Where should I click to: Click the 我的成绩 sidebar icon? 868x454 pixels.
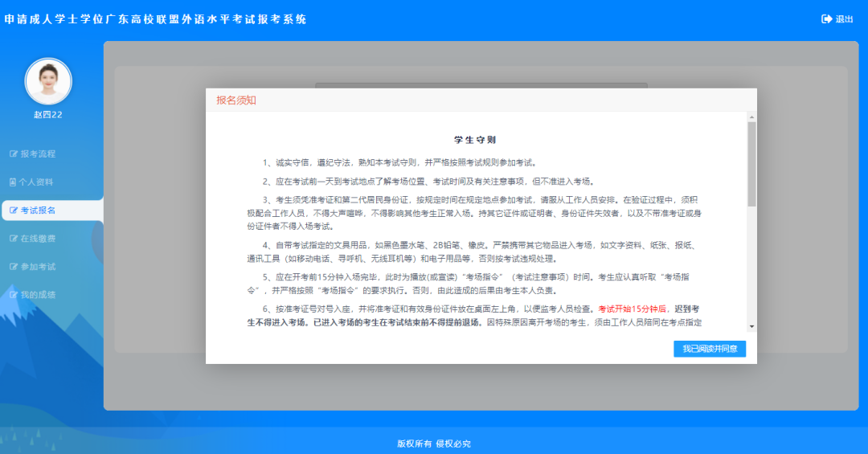pos(13,295)
